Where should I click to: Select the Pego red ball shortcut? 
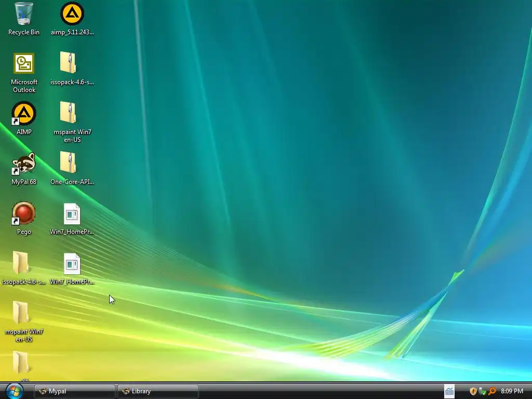point(24,219)
